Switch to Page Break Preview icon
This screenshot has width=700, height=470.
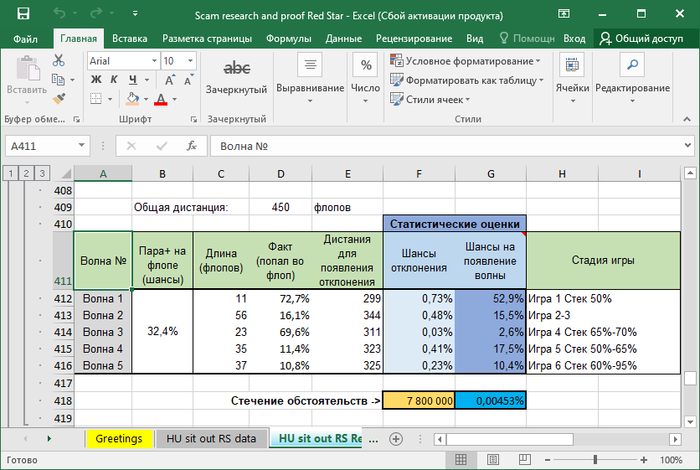click(x=525, y=460)
